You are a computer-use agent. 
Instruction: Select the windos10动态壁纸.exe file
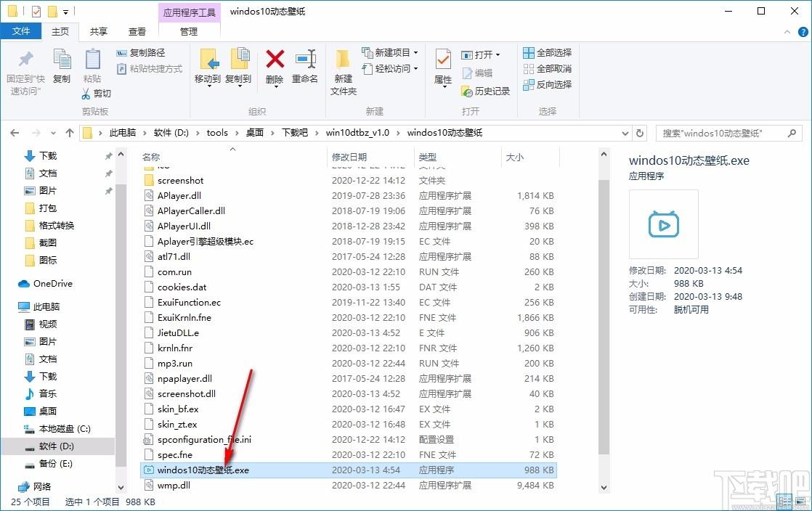349,470
